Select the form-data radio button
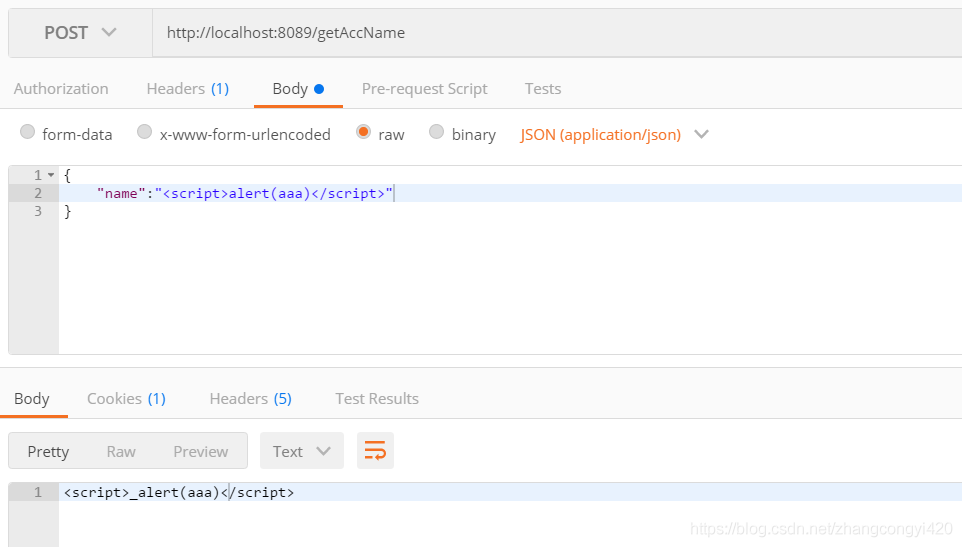 pyautogui.click(x=28, y=133)
